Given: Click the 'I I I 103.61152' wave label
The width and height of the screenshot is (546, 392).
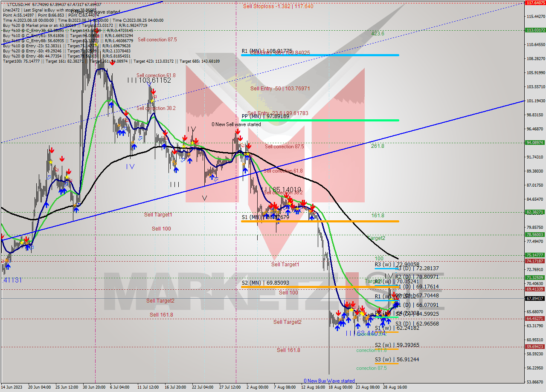Looking at the screenshot, I should pyautogui.click(x=149, y=80).
